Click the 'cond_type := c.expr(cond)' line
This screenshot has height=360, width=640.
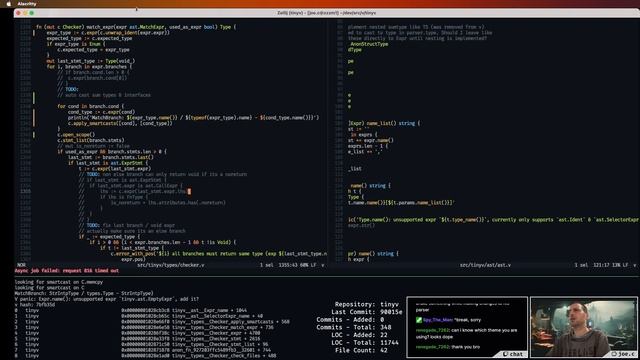coord(101,112)
